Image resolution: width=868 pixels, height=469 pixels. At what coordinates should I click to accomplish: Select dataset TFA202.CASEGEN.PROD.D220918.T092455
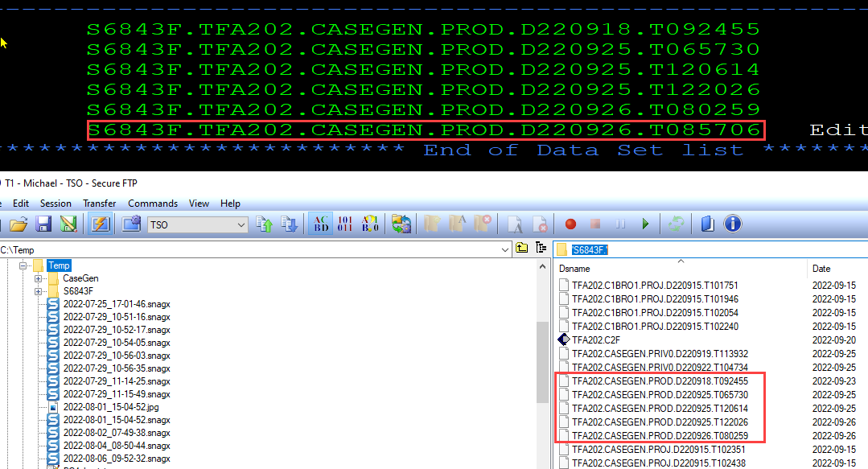coord(660,381)
